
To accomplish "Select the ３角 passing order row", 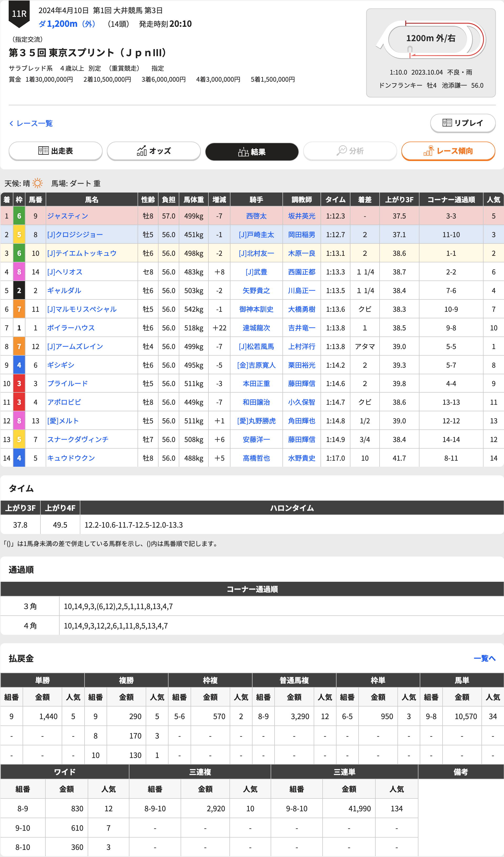I will [252, 606].
